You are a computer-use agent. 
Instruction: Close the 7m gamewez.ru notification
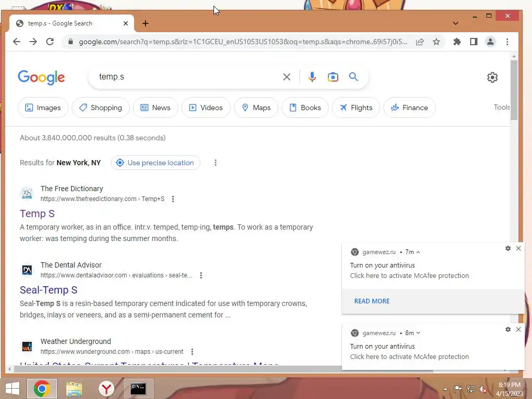[x=518, y=248]
